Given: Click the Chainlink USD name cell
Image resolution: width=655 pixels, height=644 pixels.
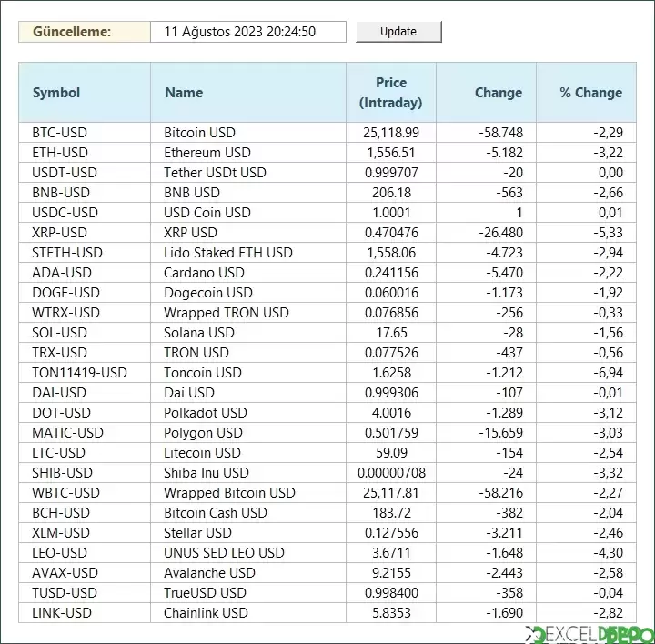Looking at the screenshot, I should point(206,613).
